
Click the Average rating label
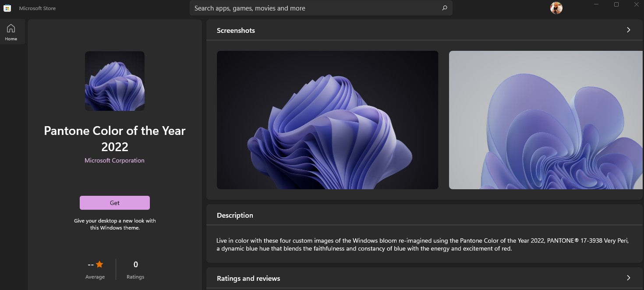[95, 277]
